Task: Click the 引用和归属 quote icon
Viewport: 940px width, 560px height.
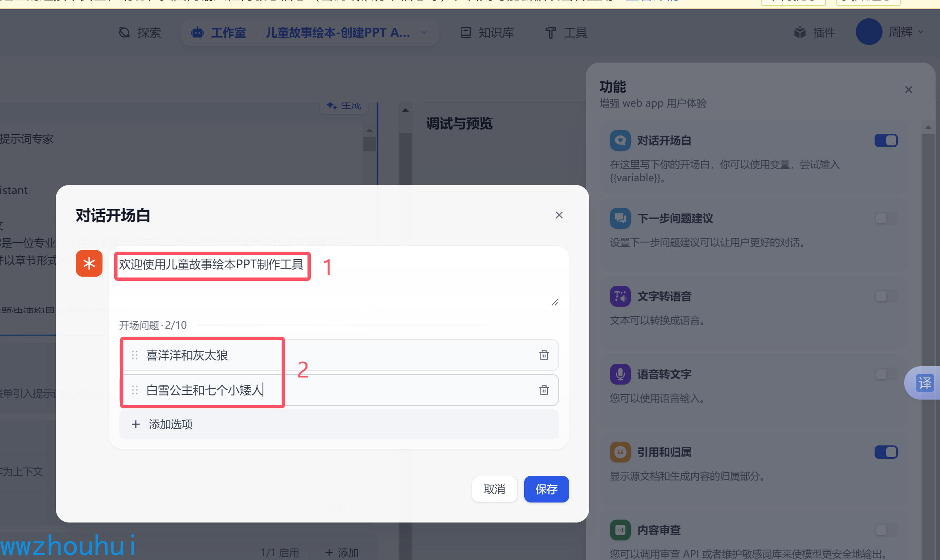Action: (x=620, y=452)
